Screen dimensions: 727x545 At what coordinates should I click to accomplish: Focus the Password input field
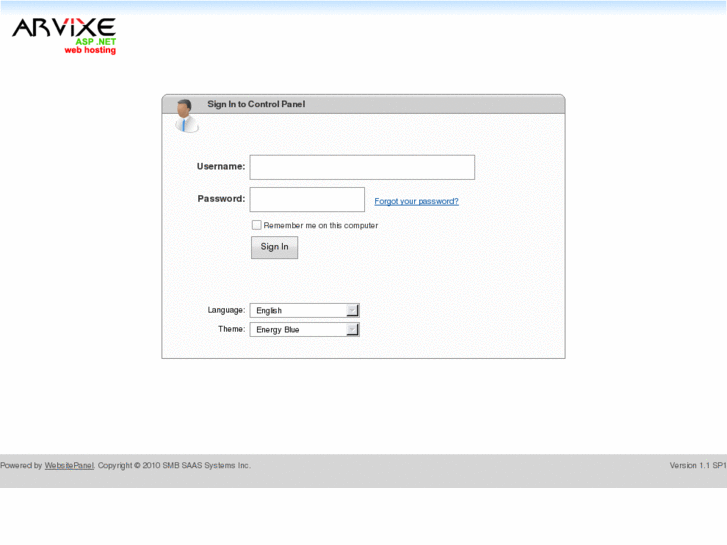pos(307,199)
